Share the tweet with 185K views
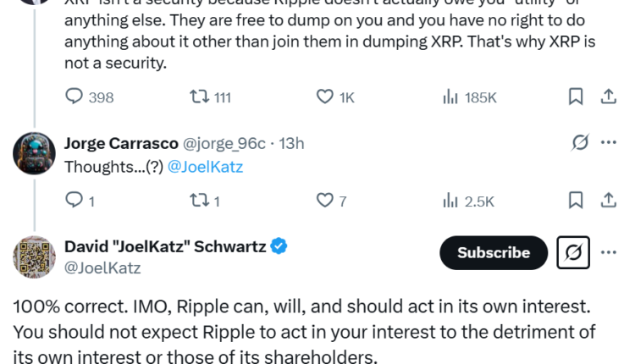Image resolution: width=635 pixels, height=364 pixels. (608, 97)
